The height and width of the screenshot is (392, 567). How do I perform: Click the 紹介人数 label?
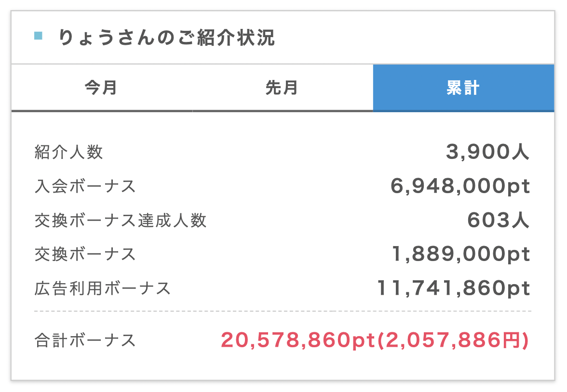68,152
